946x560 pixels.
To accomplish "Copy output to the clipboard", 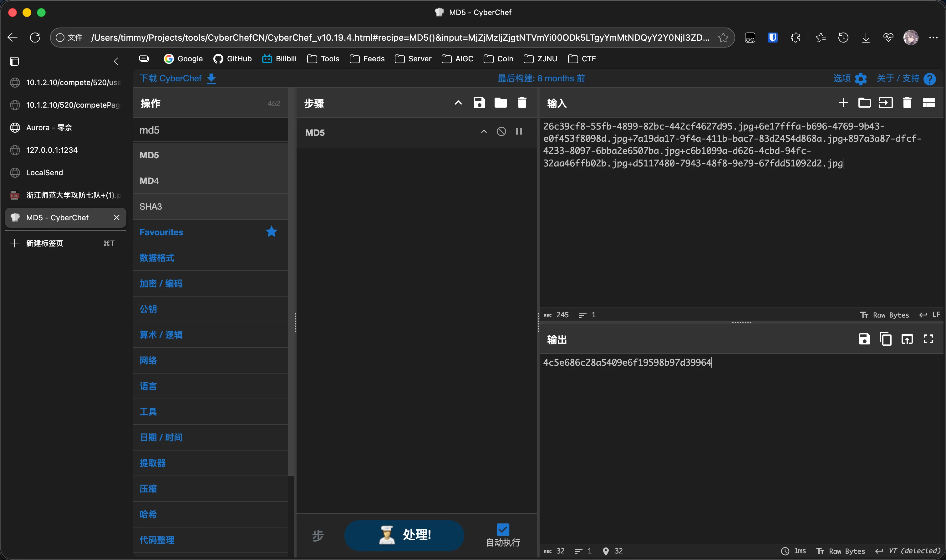I will coord(885,339).
